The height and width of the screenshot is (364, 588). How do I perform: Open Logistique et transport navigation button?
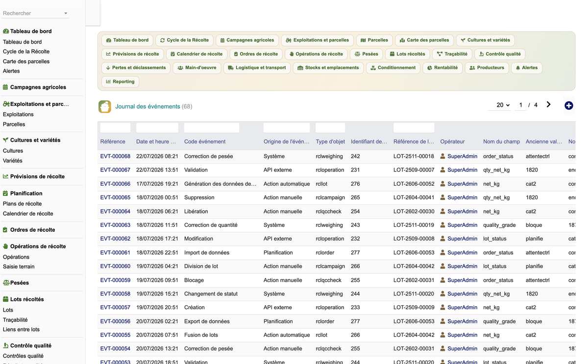(x=257, y=68)
